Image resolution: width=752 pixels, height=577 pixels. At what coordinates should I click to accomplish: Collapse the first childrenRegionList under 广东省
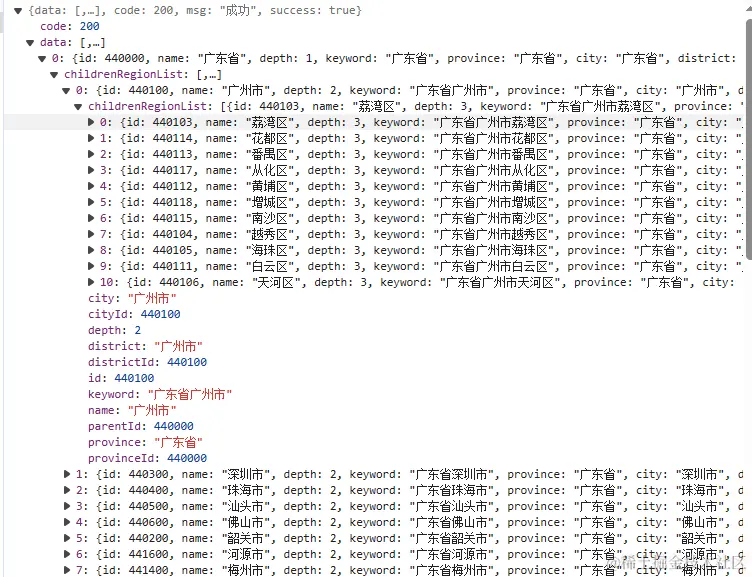tap(54, 75)
